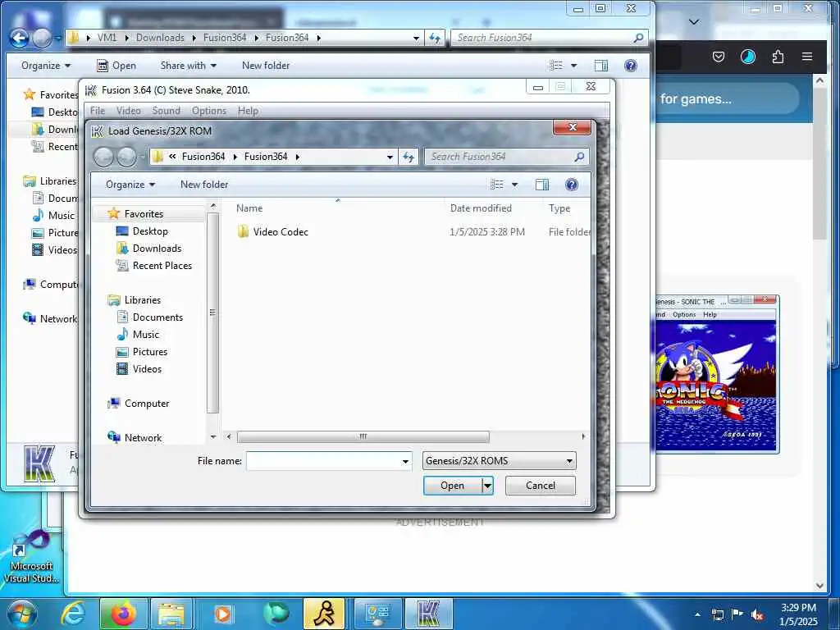Image resolution: width=840 pixels, height=630 pixels.
Task: Select Downloads in the dialog navigation pane
Action: (x=157, y=248)
